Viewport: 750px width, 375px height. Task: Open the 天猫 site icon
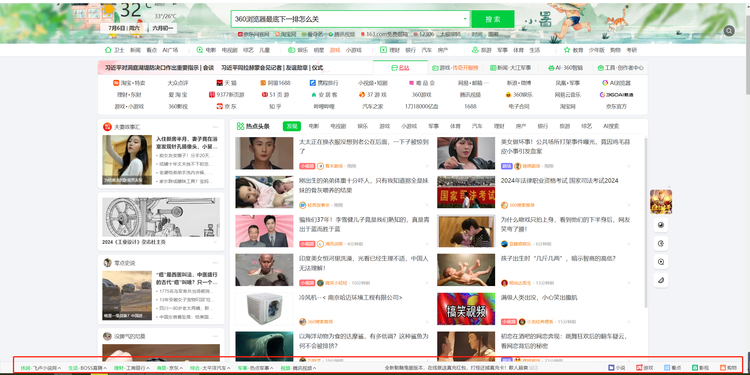coord(220,83)
